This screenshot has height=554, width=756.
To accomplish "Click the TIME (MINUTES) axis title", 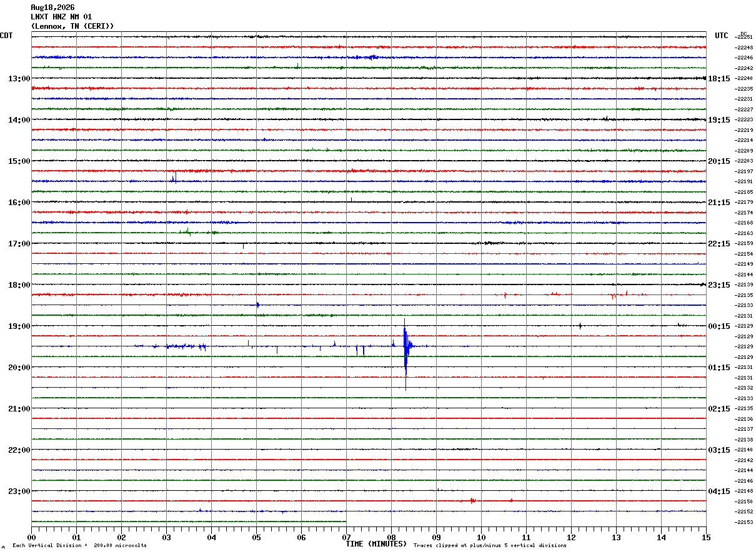I will click(376, 544).
